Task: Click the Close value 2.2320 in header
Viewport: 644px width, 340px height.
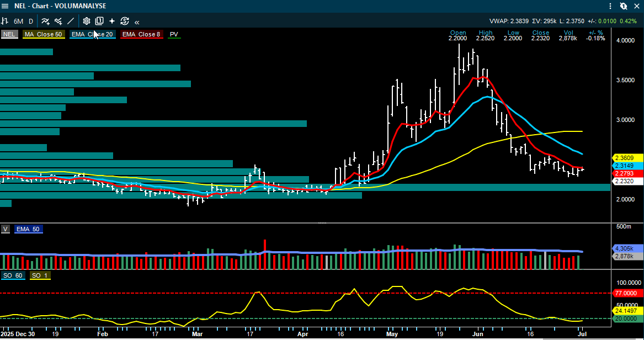Action: click(x=540, y=38)
